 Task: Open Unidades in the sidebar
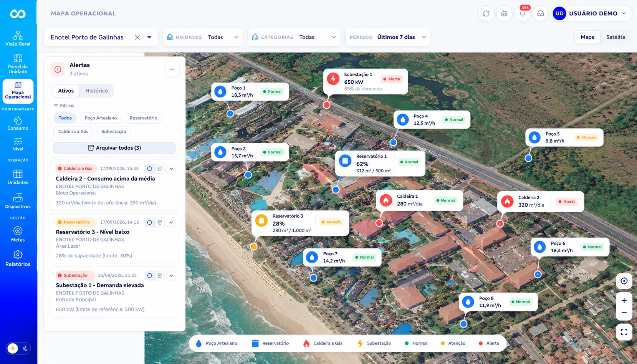point(18,177)
